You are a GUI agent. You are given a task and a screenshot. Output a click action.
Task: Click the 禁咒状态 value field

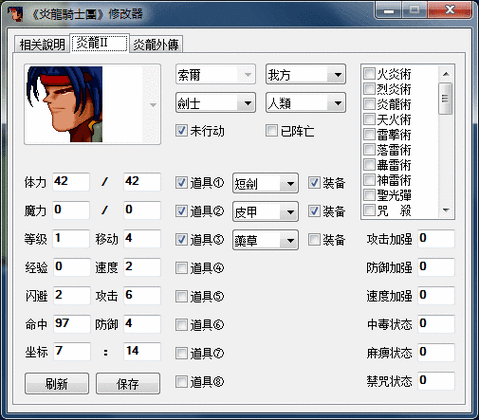click(436, 380)
